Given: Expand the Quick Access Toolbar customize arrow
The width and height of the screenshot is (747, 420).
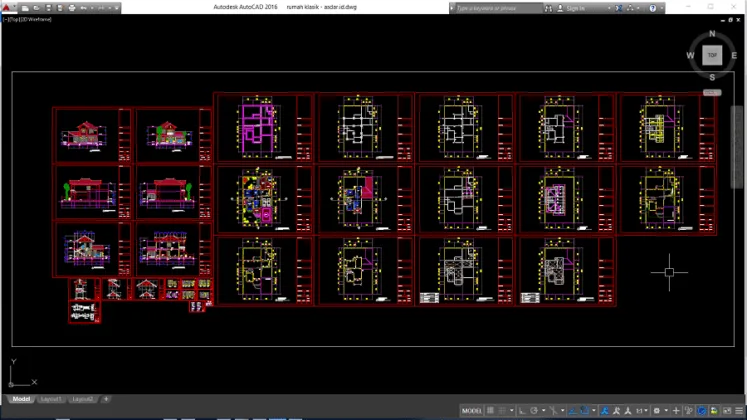Looking at the screenshot, I should [116, 8].
